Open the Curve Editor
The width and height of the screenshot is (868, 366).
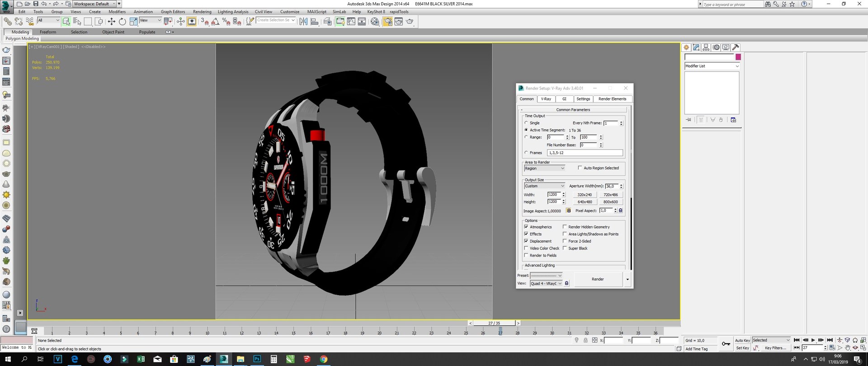click(x=351, y=21)
